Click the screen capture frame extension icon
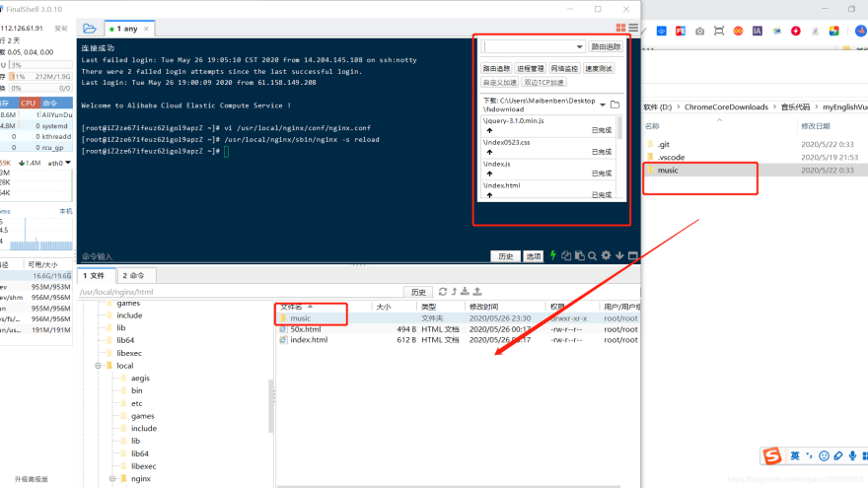This screenshot has height=488, width=868. pyautogui.click(x=719, y=31)
